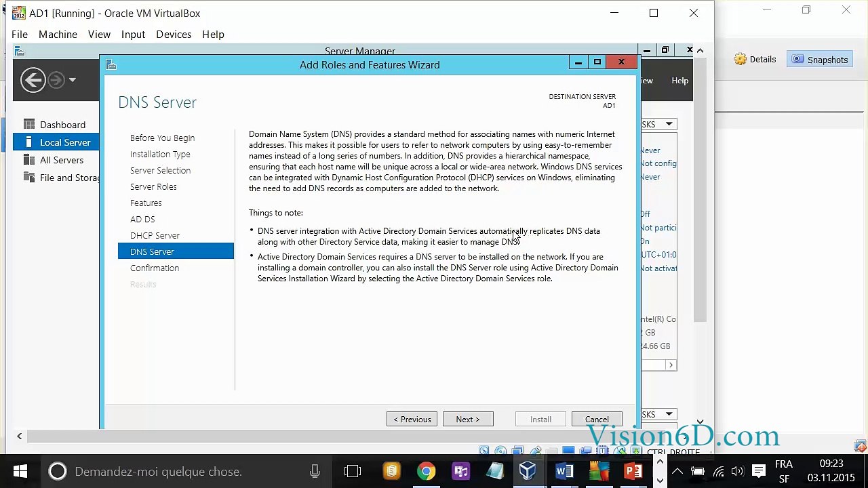This screenshot has width=868, height=488.
Task: Open VirtualBox Input menu
Action: (133, 35)
